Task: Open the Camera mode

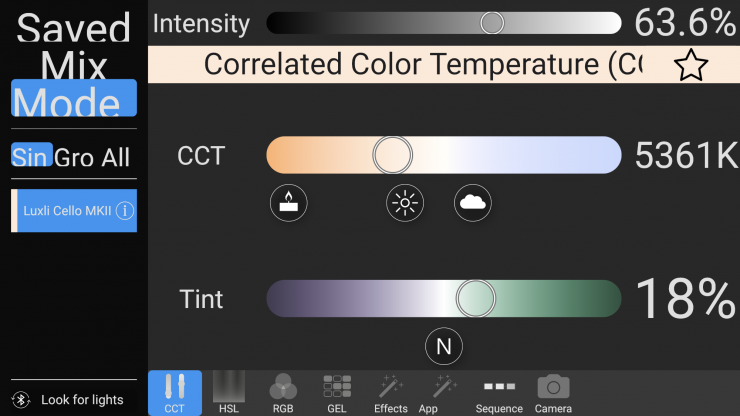Action: tap(553, 393)
